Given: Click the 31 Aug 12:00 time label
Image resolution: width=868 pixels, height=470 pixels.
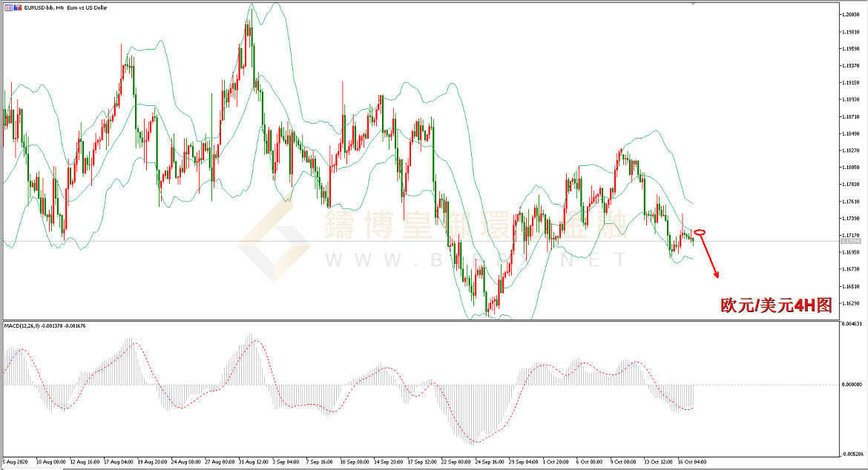Looking at the screenshot, I should click(254, 462).
